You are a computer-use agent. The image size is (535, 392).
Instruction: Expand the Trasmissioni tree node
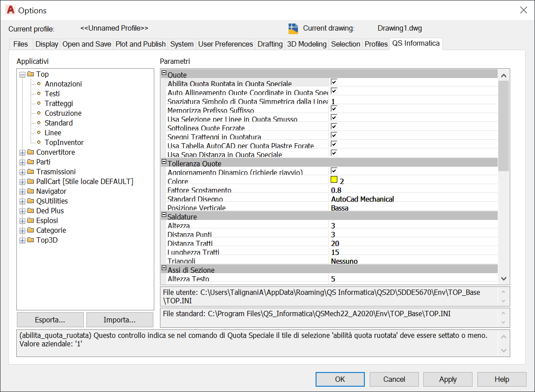[x=22, y=172]
